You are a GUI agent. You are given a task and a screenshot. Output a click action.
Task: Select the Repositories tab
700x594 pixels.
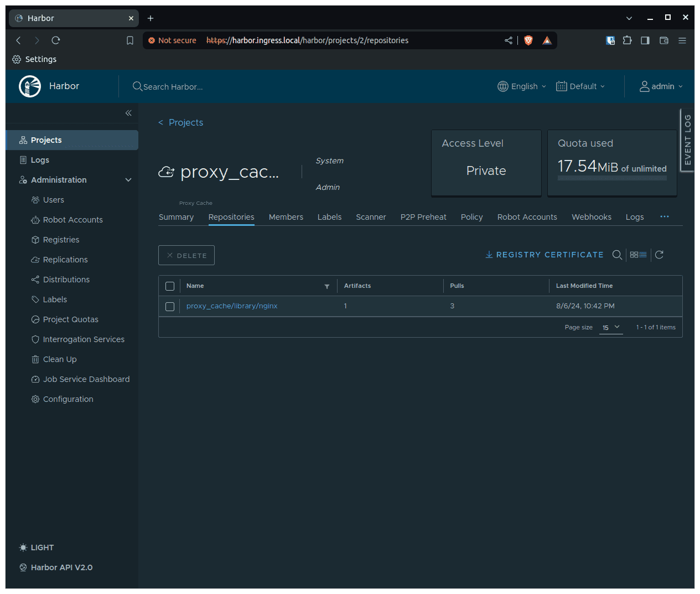(x=231, y=217)
